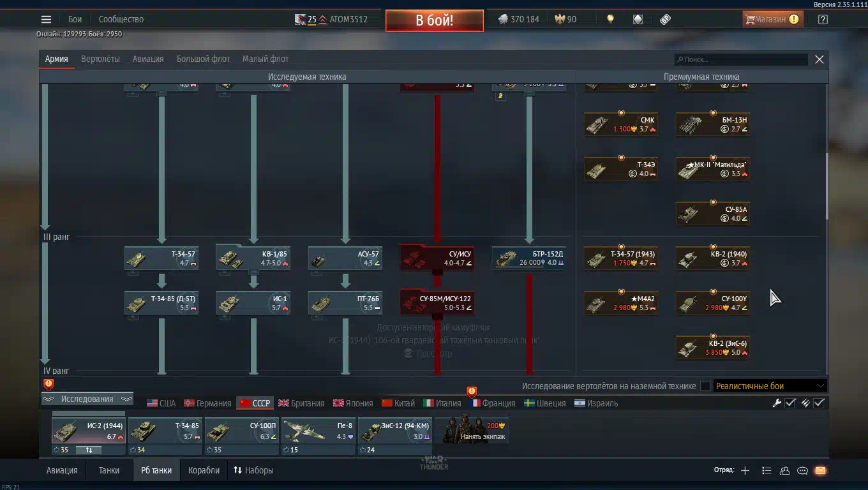Toggle auto-repair checkbox next to wrench
Viewport: 868px width, 490px height.
click(790, 403)
